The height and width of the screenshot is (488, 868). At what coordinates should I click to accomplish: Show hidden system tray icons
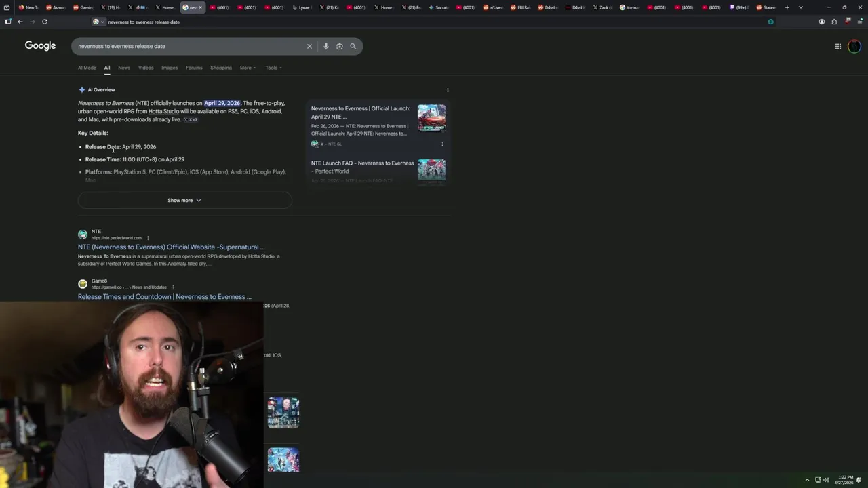(807, 480)
